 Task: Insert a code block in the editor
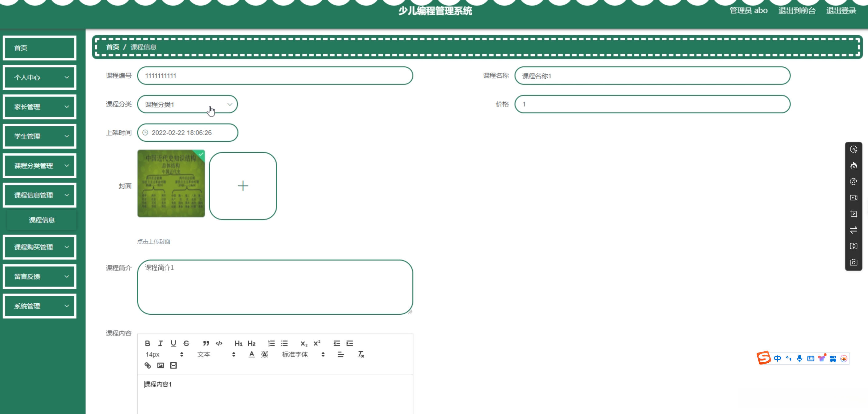(219, 343)
